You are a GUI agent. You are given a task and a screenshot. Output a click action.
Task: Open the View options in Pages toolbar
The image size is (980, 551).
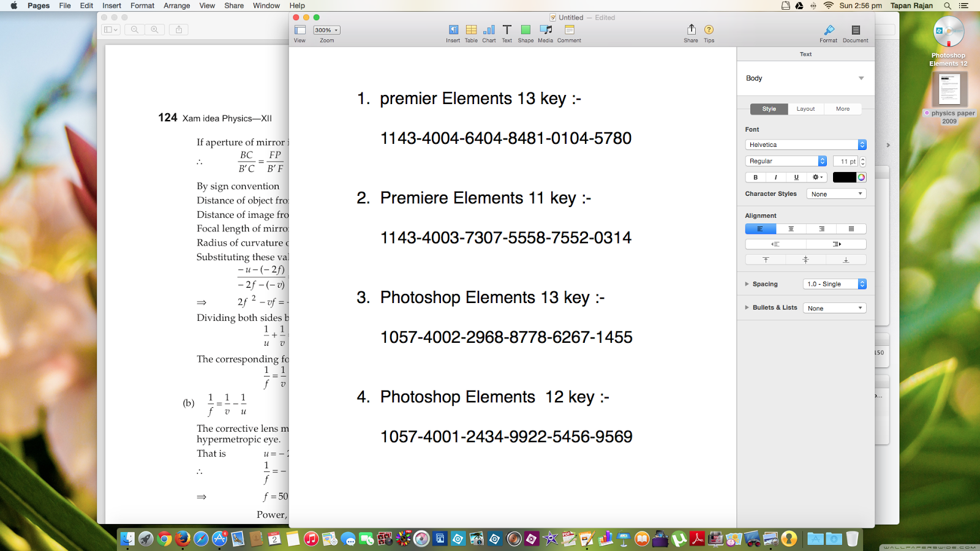coord(300,30)
